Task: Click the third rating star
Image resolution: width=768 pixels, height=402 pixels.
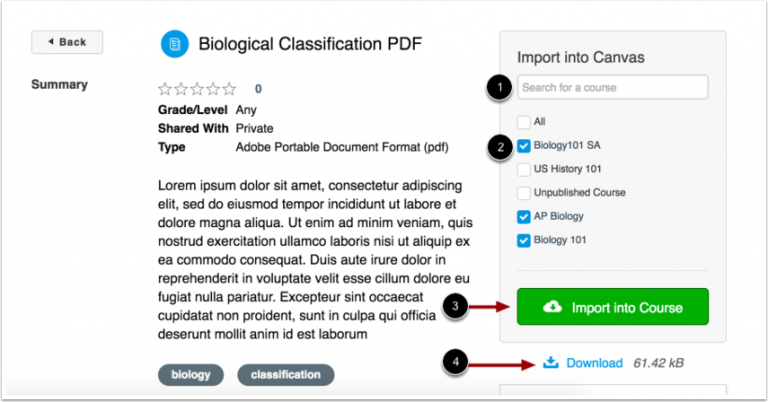Action: pyautogui.click(x=197, y=89)
